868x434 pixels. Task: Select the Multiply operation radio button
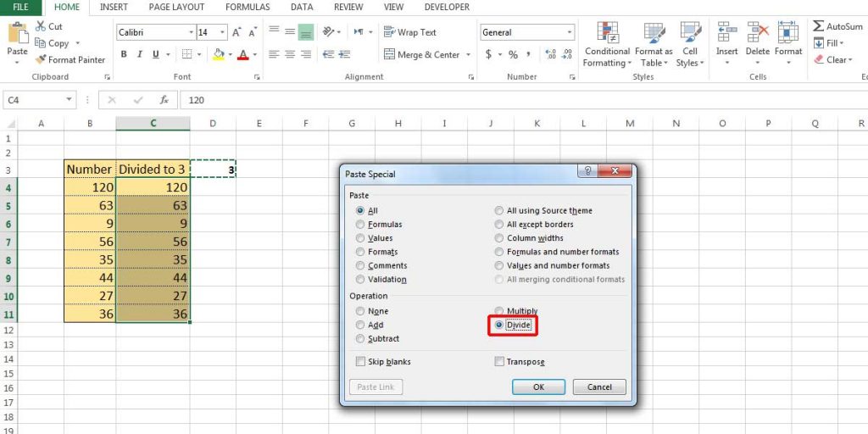499,311
